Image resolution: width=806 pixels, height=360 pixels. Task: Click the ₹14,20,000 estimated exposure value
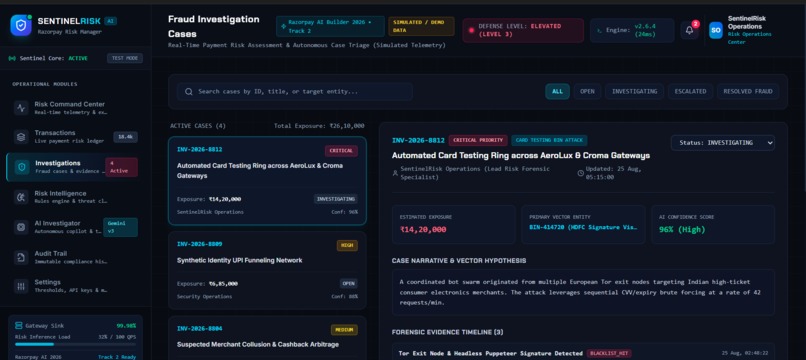tap(423, 229)
